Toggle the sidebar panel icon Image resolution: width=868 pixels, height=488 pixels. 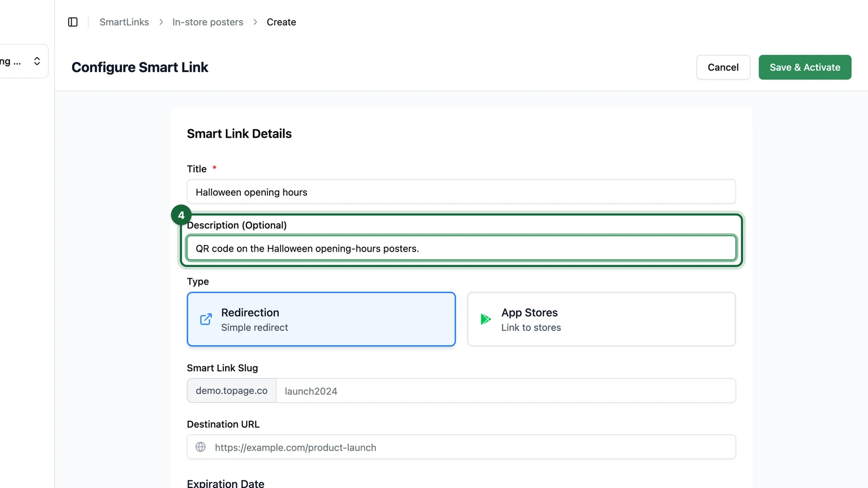pyautogui.click(x=73, y=22)
